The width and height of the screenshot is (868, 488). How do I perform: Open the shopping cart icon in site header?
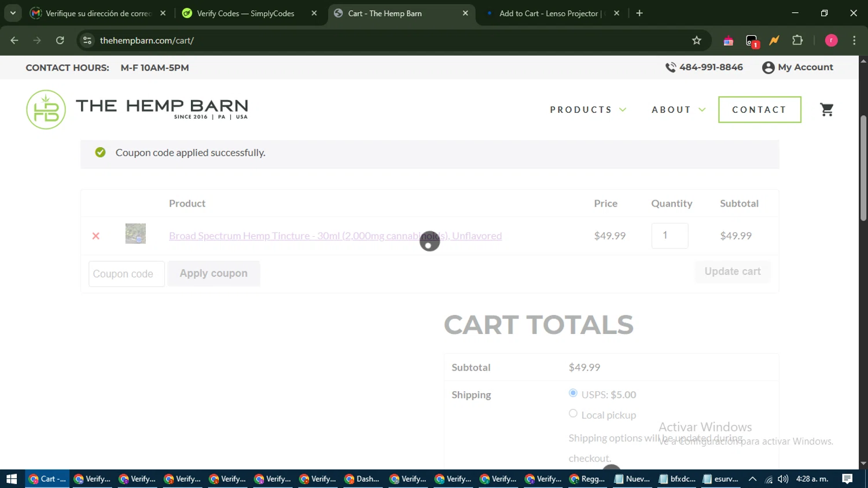pyautogui.click(x=827, y=109)
